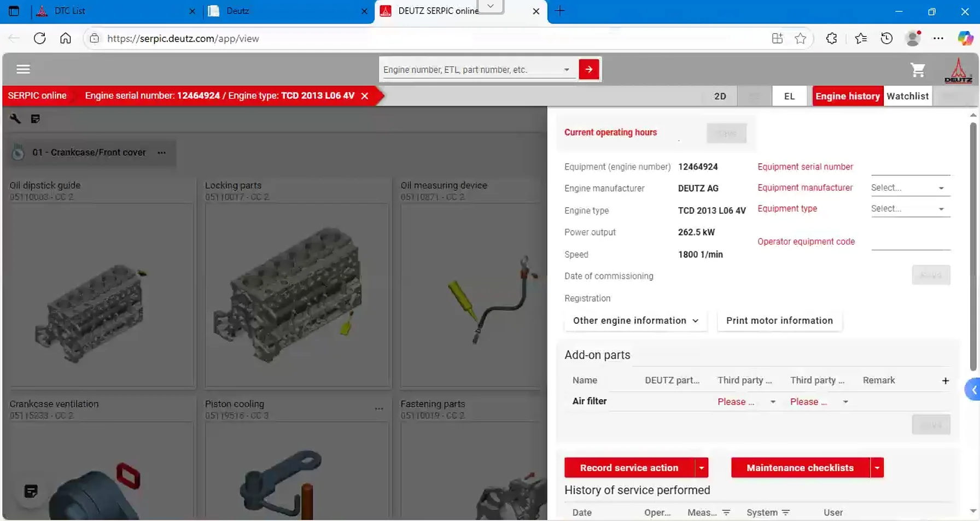
Task: Click the browser address bar URL
Action: pos(183,39)
